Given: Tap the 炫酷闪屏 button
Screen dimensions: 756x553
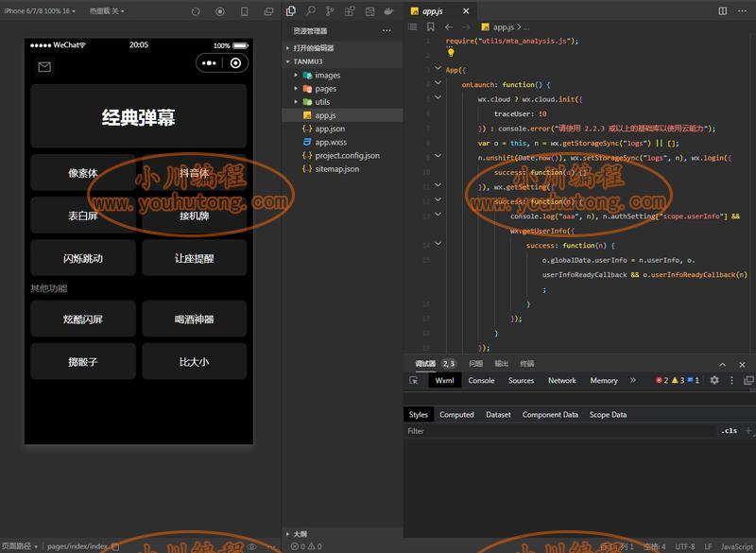Looking at the screenshot, I should click(83, 319).
